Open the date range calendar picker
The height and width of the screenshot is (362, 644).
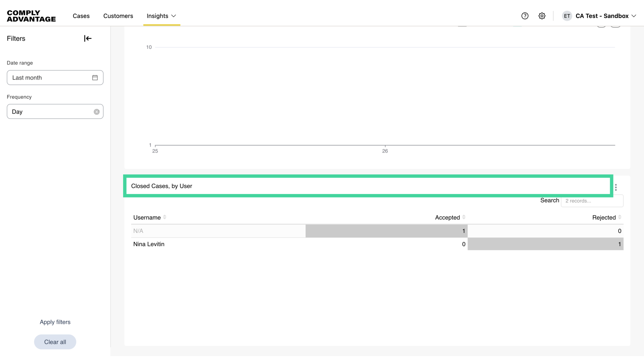point(95,78)
